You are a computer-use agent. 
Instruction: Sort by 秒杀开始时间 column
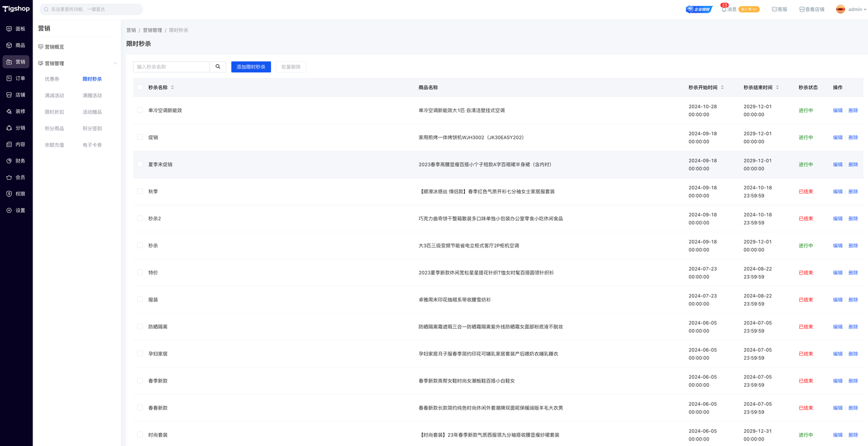722,87
